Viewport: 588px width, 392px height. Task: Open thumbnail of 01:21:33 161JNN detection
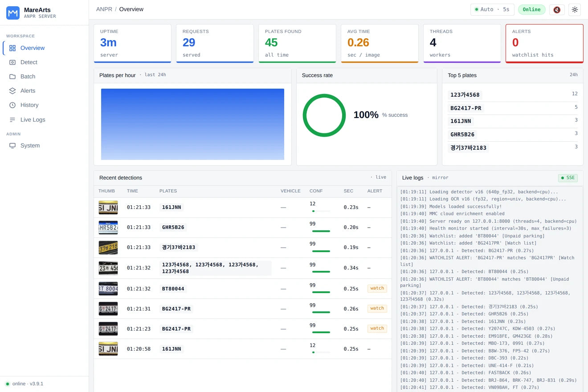click(x=108, y=208)
